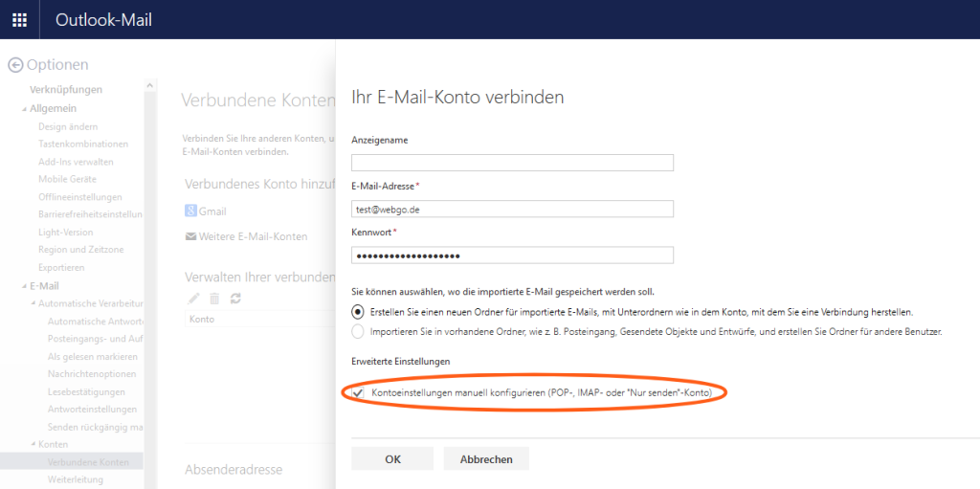Click the back arrow next to Optionen
Screen dimensions: 980x489
click(x=15, y=65)
